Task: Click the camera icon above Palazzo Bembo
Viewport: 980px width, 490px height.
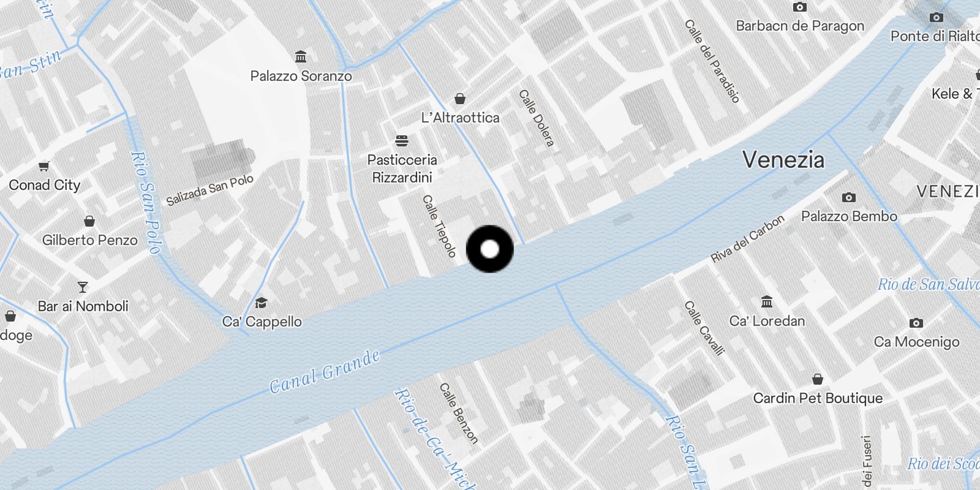Action: [849, 197]
